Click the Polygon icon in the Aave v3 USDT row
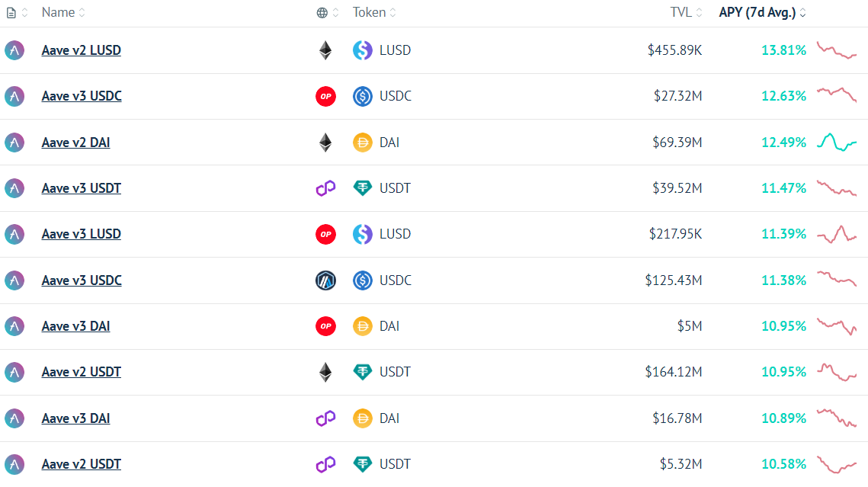The image size is (868, 487). pyautogui.click(x=325, y=188)
